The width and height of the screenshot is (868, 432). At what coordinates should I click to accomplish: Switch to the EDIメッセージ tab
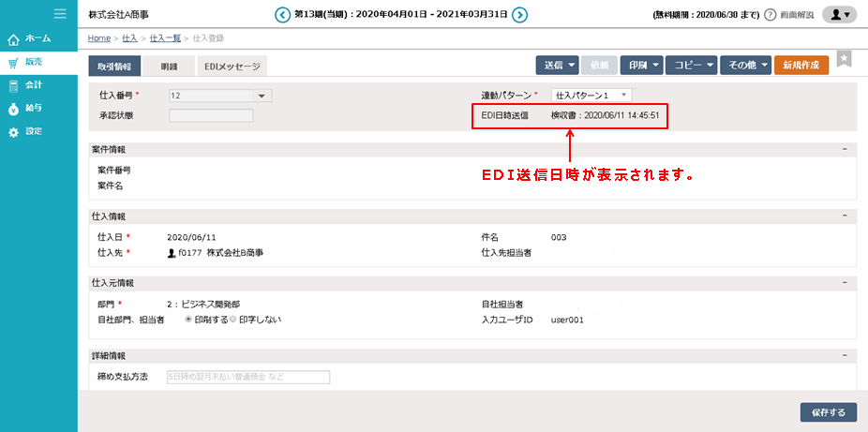[x=231, y=66]
